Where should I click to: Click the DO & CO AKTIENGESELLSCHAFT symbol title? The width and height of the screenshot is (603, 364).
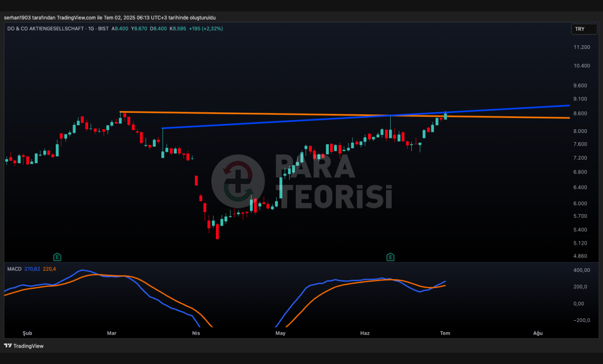pyautogui.click(x=45, y=28)
